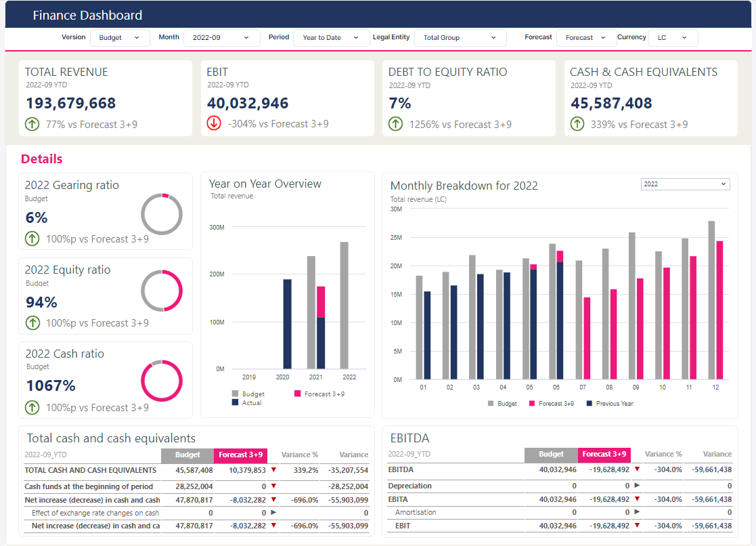Click the Equity ratio donut chart
The height and width of the screenshot is (546, 756).
point(162,291)
